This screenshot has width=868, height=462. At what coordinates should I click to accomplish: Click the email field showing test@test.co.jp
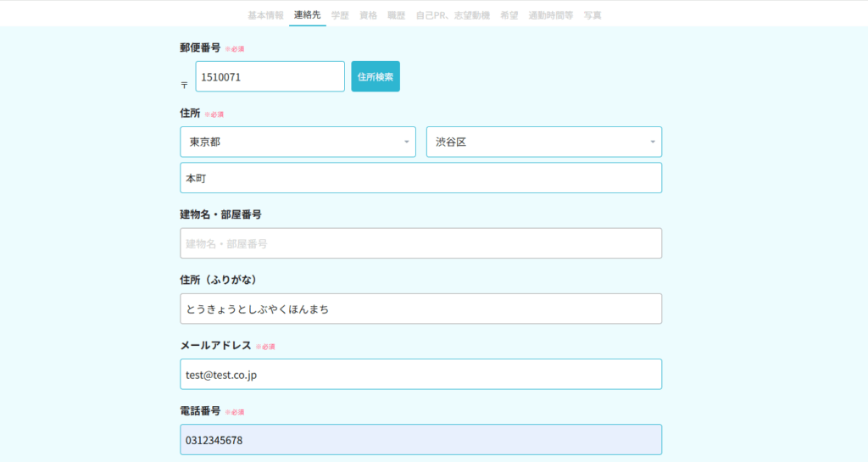[x=420, y=374]
